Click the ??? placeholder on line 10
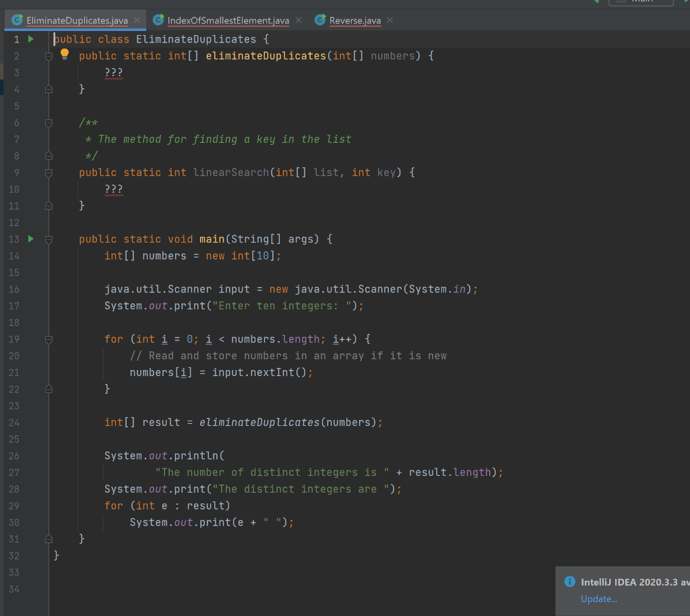The height and width of the screenshot is (616, 690). tap(113, 189)
